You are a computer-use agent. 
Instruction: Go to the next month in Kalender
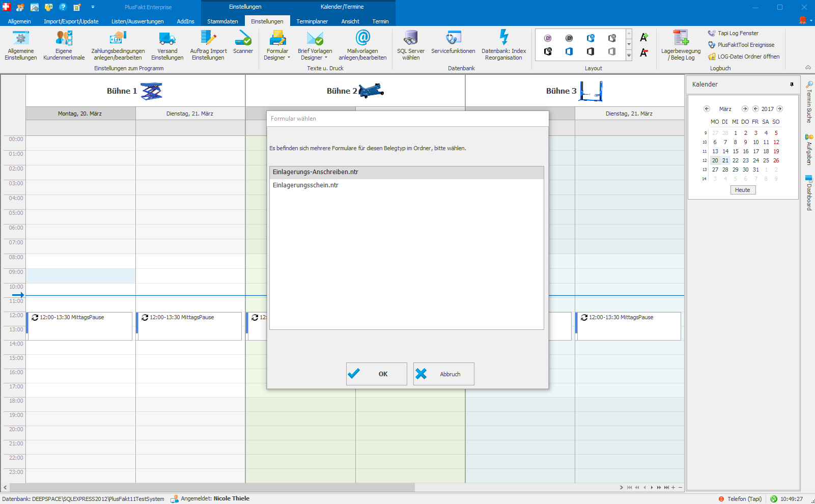click(x=745, y=109)
